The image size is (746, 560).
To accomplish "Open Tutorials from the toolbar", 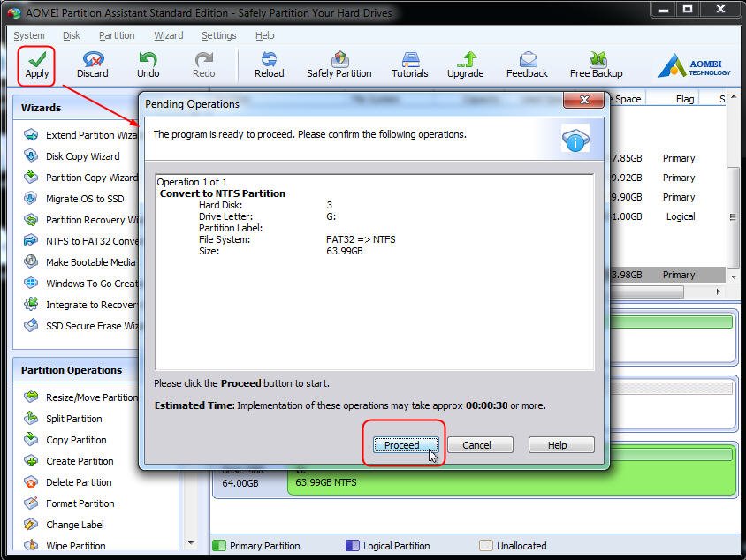I will (409, 65).
